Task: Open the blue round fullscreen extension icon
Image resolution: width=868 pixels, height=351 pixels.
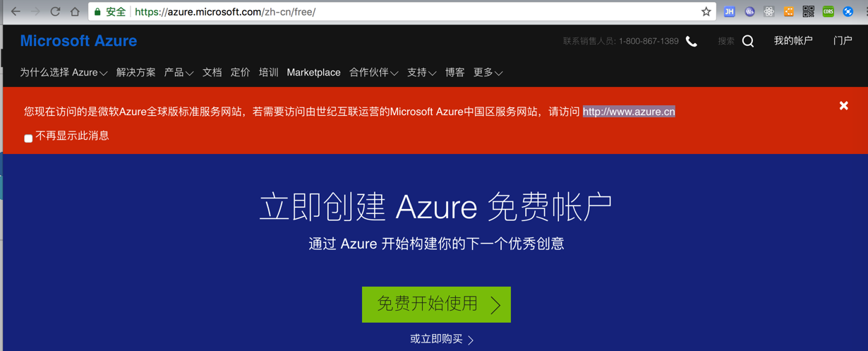Action: [848, 11]
